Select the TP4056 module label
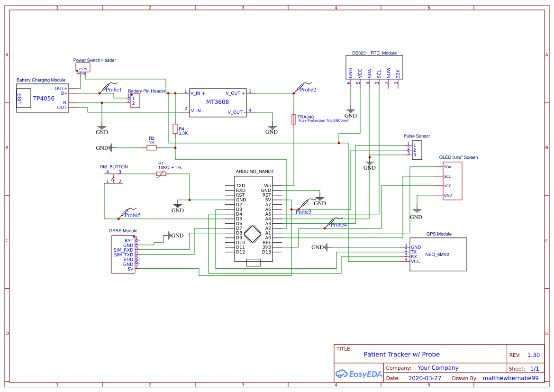The height and width of the screenshot is (392, 554). click(x=44, y=98)
